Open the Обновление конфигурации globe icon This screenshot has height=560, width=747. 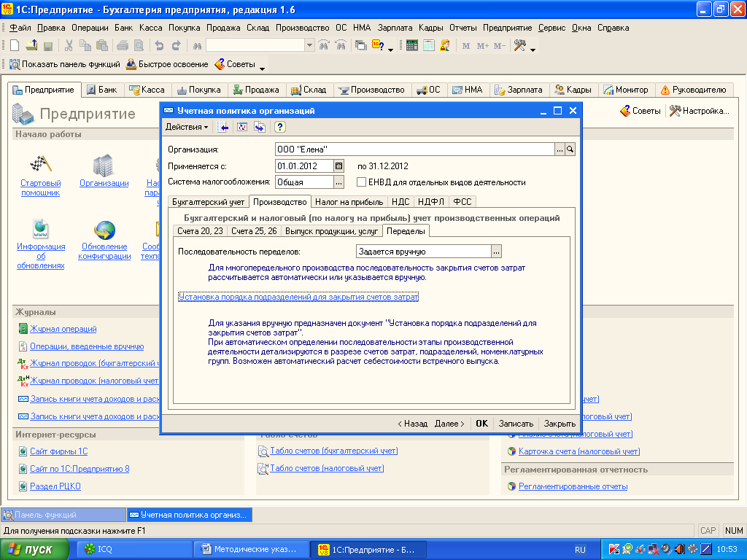[x=104, y=230]
